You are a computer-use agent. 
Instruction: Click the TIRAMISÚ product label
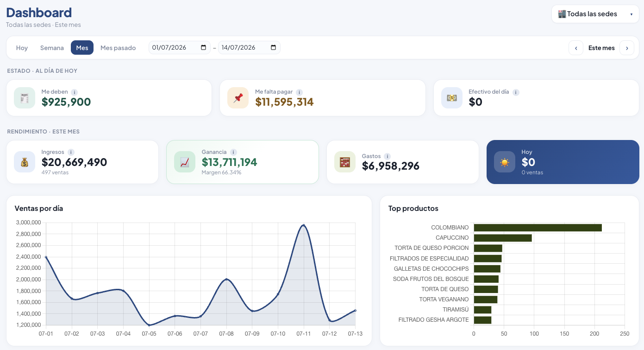[x=456, y=310]
